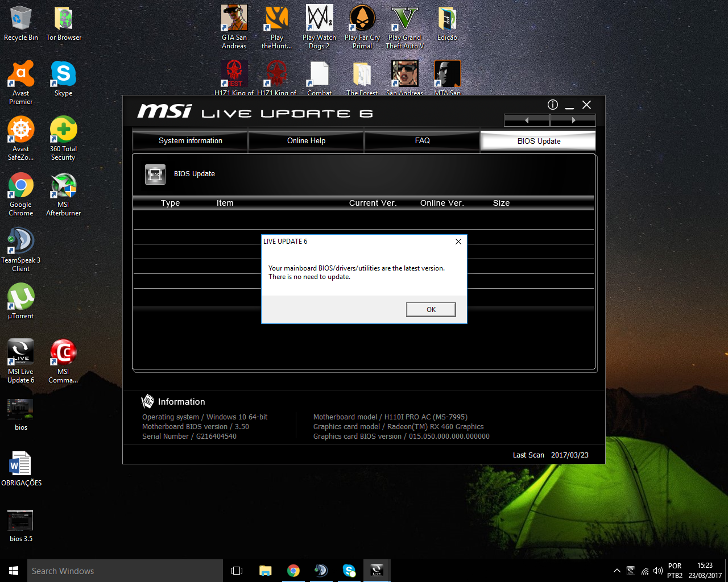
Task: Select the Play Grand Theft Auto V shortcut
Action: 405,27
